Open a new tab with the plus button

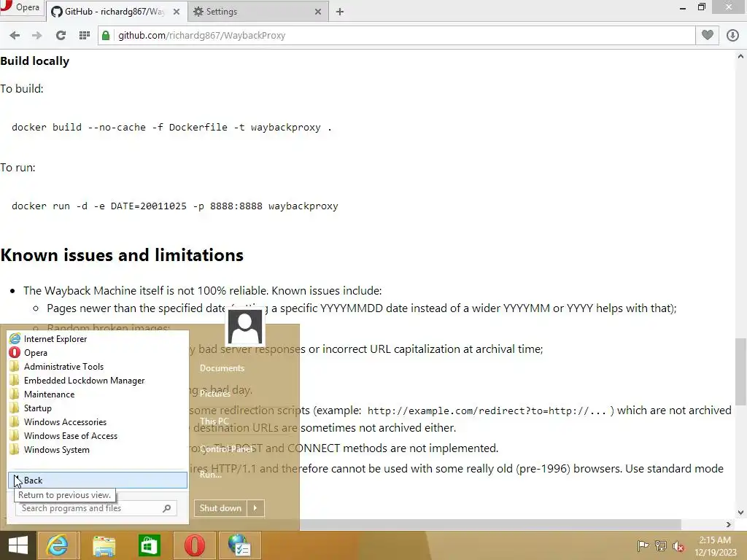point(340,12)
